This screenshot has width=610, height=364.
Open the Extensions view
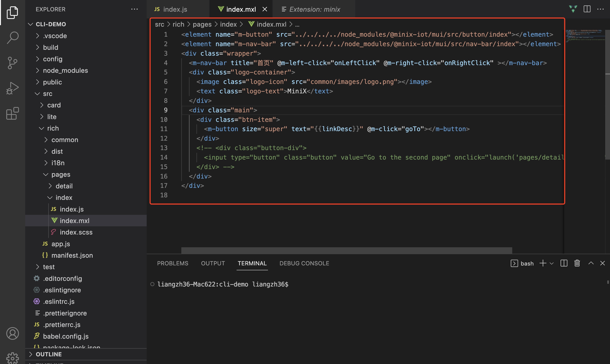tap(12, 113)
